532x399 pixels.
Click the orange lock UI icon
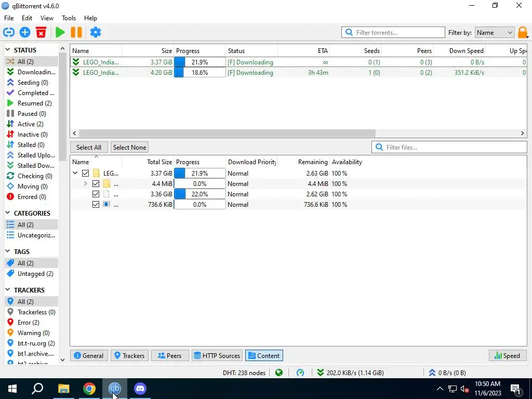point(523,33)
